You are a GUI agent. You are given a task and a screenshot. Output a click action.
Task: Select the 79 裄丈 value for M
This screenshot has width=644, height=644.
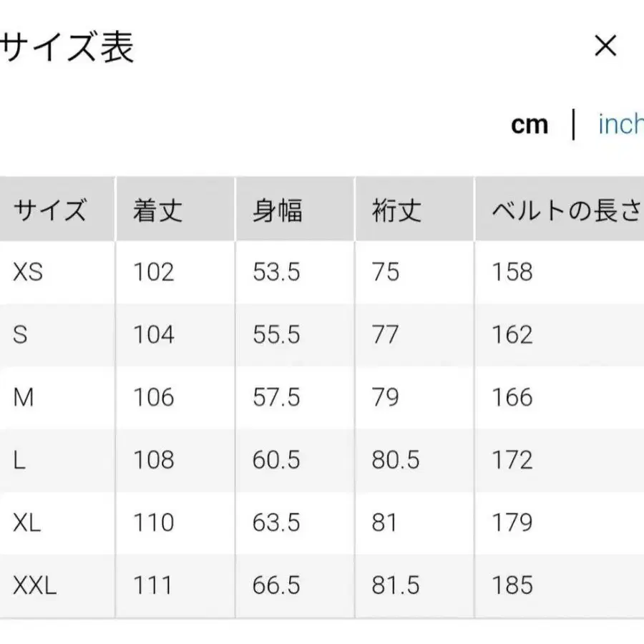tap(386, 396)
